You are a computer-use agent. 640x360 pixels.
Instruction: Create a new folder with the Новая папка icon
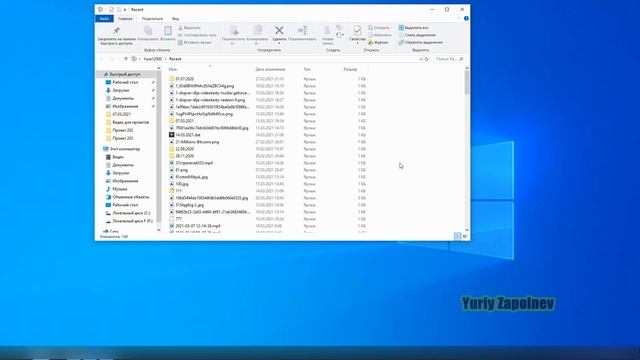click(x=327, y=30)
